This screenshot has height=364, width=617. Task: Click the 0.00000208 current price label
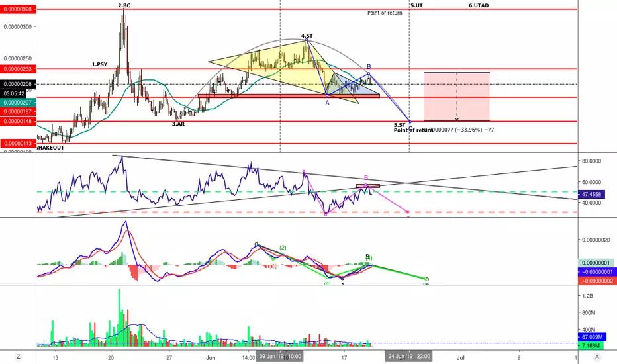(18, 84)
